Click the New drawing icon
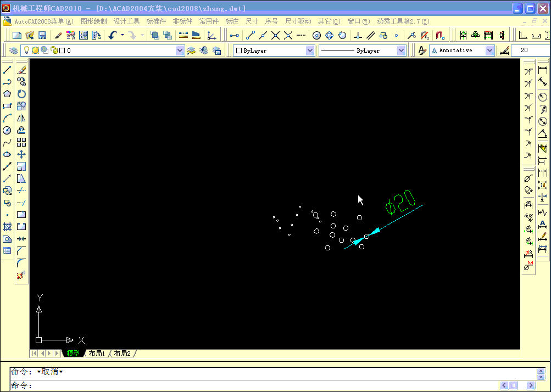This screenshot has width=551, height=392. coord(17,35)
